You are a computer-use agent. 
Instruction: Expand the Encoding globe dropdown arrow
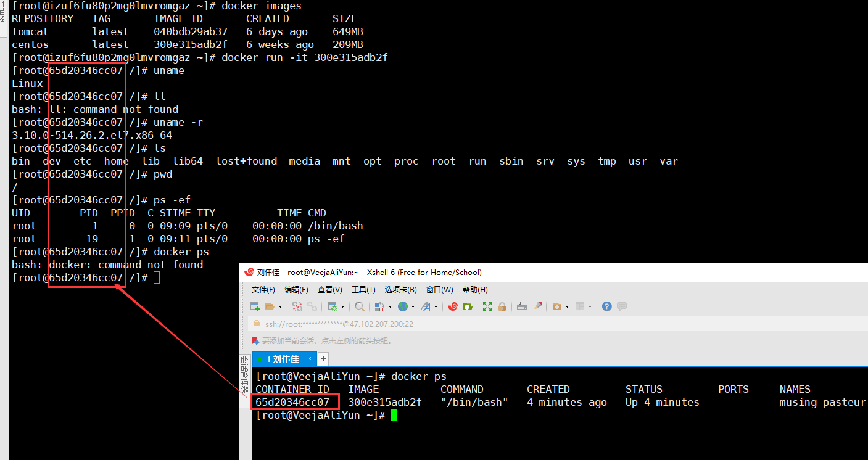coord(413,306)
